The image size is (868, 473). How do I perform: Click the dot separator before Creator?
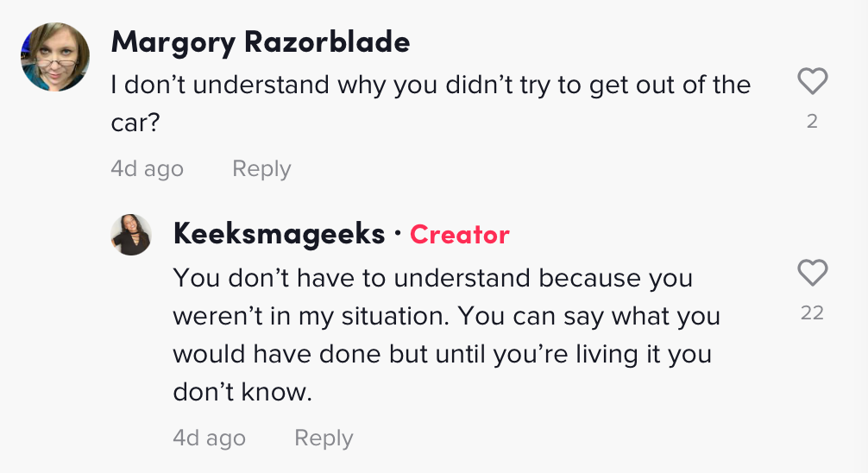pos(398,234)
